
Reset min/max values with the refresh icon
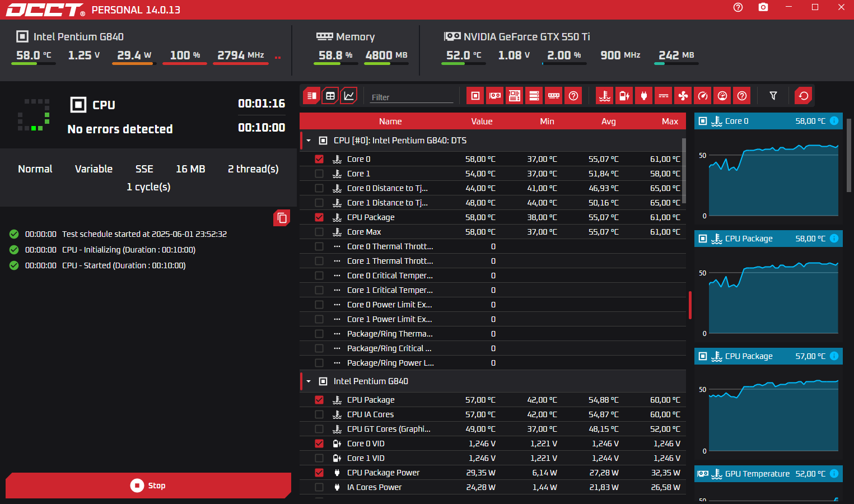point(804,96)
